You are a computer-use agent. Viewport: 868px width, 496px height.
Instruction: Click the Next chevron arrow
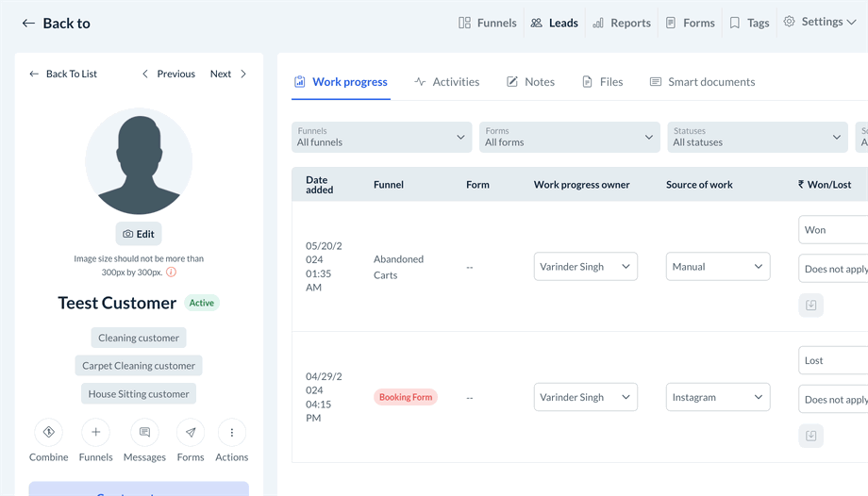243,74
